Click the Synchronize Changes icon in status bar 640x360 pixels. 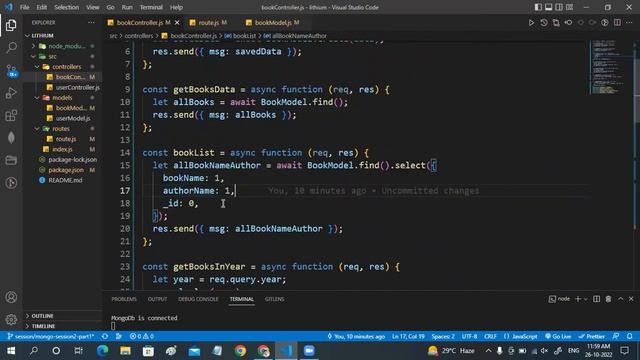pyautogui.click(x=105, y=336)
